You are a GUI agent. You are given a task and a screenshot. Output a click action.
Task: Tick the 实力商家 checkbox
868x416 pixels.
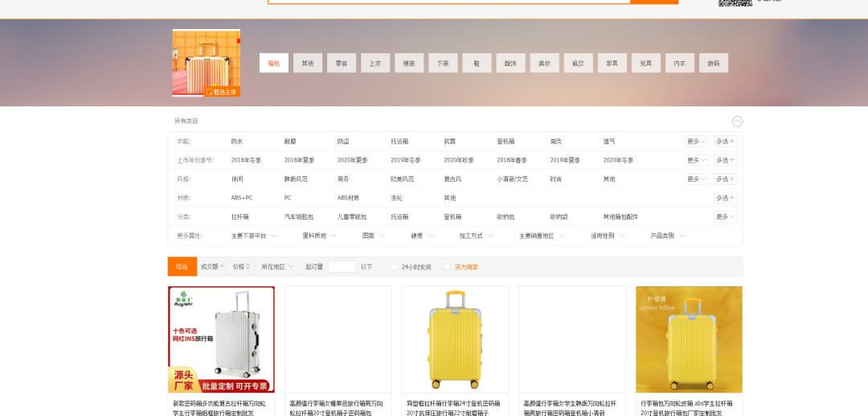(448, 267)
